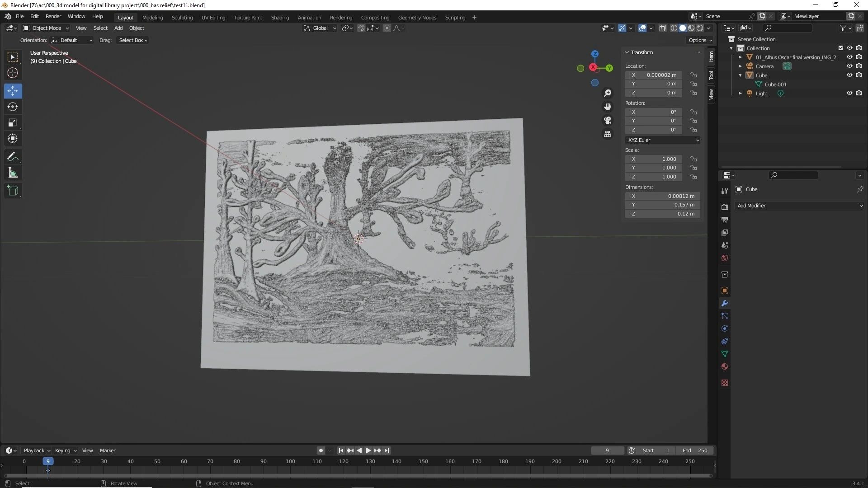
Task: Toggle X-ray mode
Action: (x=662, y=28)
